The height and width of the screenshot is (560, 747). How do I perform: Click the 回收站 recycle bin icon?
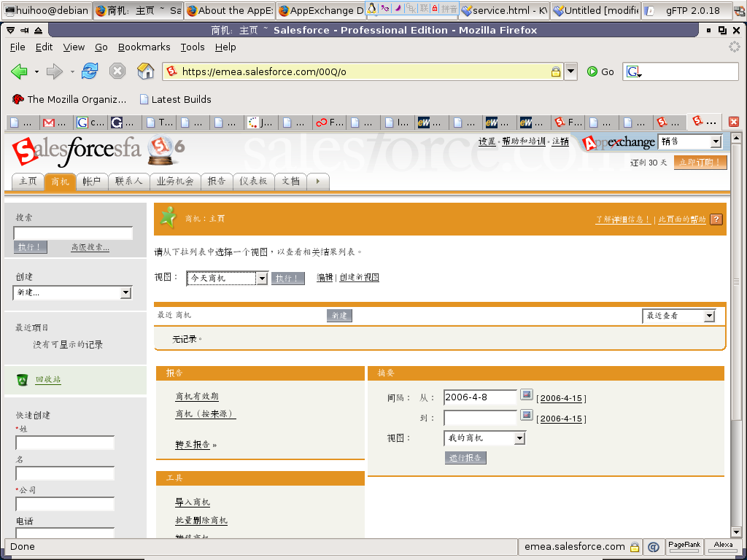click(x=23, y=379)
